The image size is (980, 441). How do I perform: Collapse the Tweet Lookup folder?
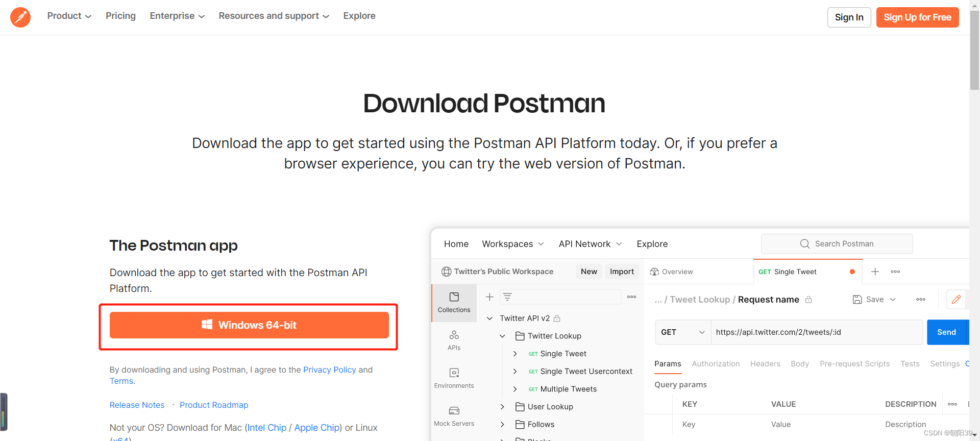point(502,336)
